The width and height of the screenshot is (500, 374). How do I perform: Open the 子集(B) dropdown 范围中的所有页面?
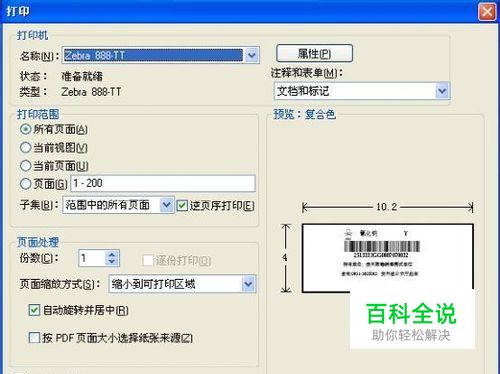(118, 205)
